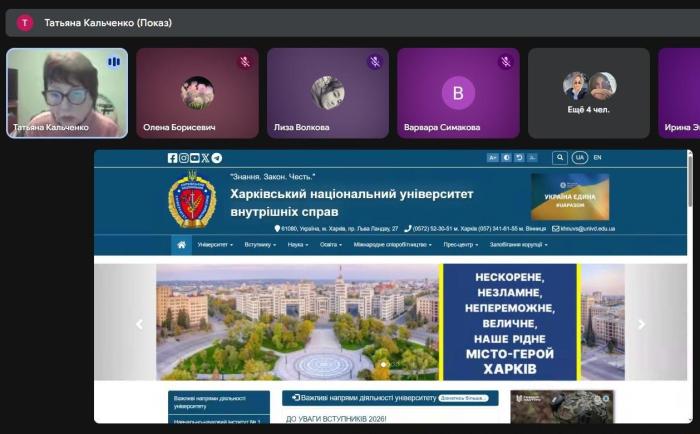Image resolution: width=700 pixels, height=434 pixels.
Task: Click the presenter avatar T in top bar
Action: tap(25, 23)
